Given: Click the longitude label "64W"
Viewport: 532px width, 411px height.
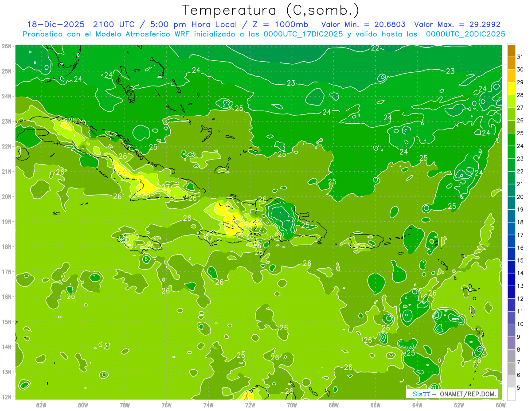Looking at the screenshot, I should 417,404.
